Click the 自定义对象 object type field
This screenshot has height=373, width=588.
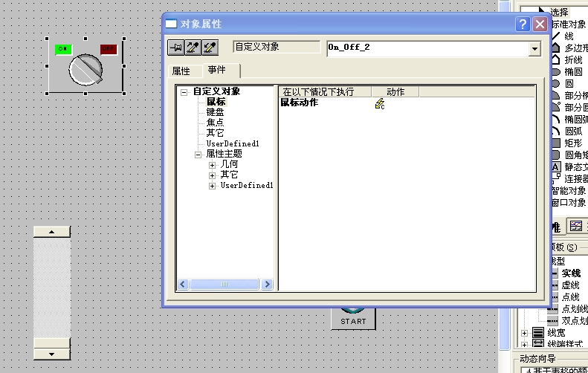(x=277, y=47)
